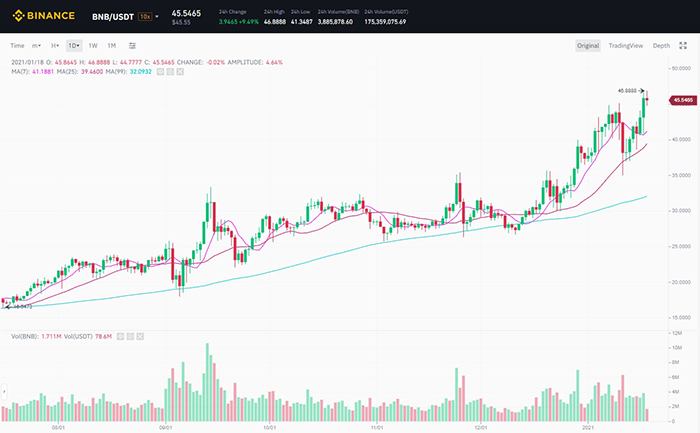Select the Original chart view

click(x=588, y=46)
